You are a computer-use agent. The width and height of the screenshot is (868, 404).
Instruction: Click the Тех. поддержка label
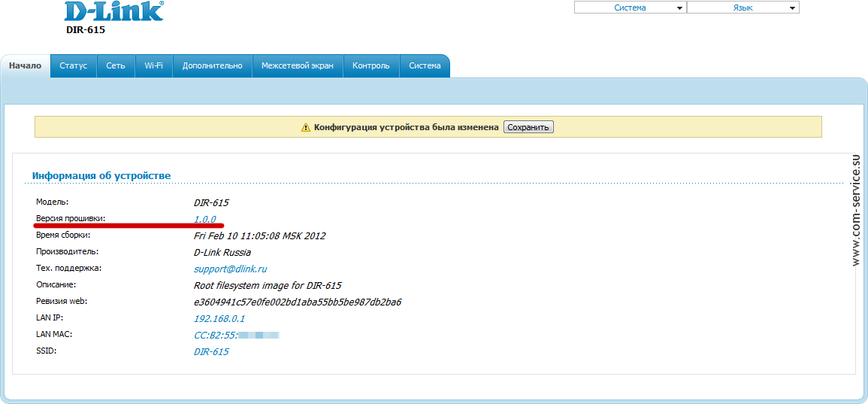point(68,269)
